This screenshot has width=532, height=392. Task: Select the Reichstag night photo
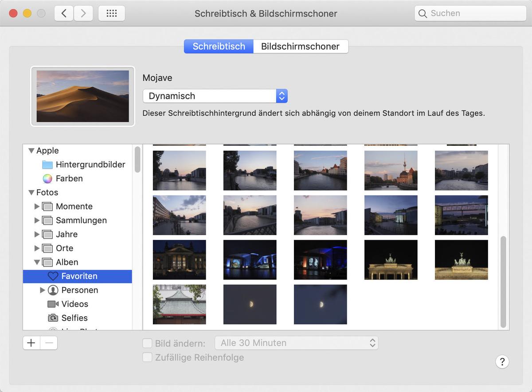click(180, 260)
